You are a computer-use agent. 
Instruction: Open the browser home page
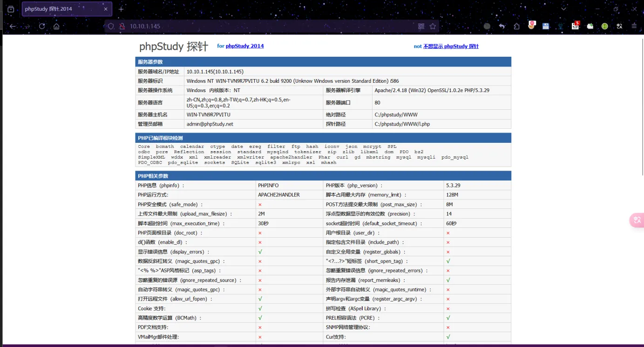click(x=56, y=27)
